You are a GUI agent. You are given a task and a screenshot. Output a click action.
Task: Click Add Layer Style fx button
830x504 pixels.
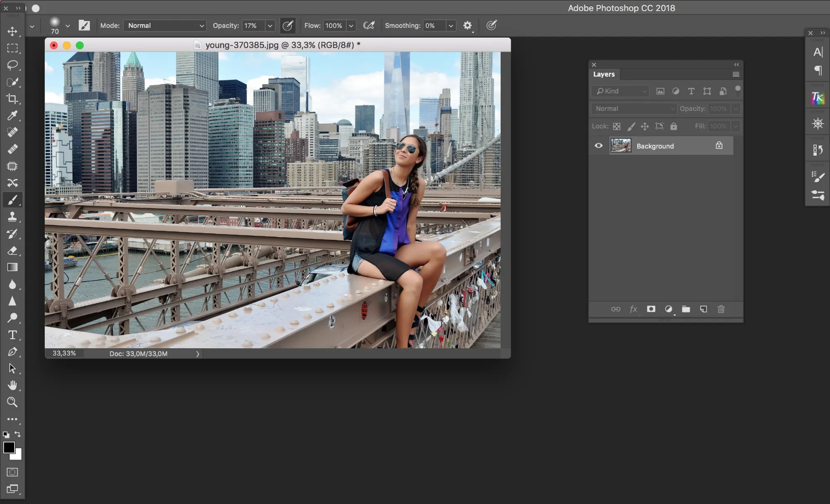[x=633, y=309]
